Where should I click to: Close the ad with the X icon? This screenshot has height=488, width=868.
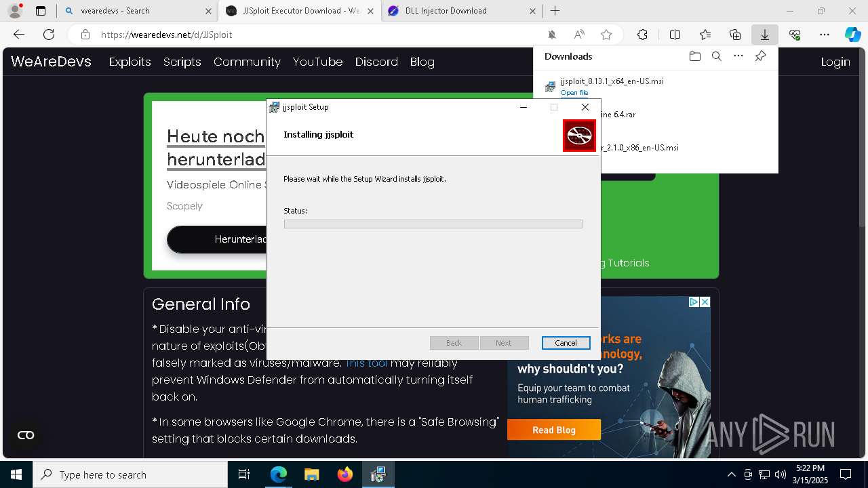pyautogui.click(x=705, y=302)
